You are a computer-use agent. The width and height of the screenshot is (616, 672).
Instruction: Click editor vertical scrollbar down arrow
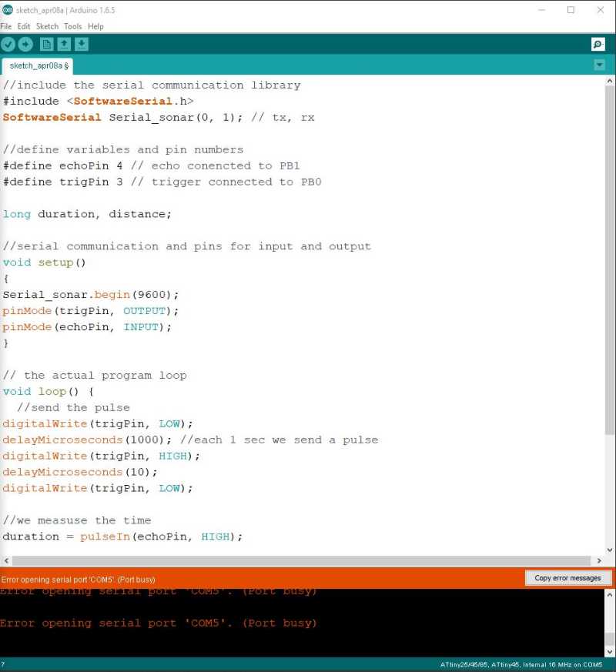[x=610, y=550]
